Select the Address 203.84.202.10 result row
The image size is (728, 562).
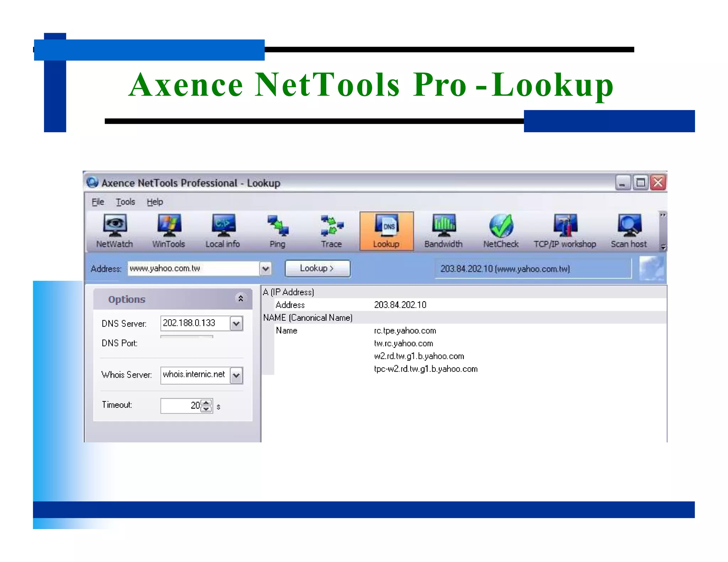tap(470, 305)
